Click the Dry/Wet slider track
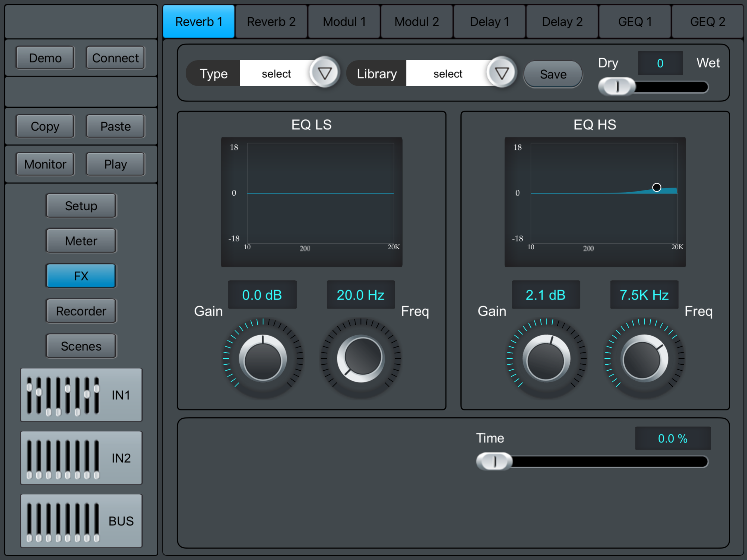The width and height of the screenshot is (747, 560). (x=653, y=87)
